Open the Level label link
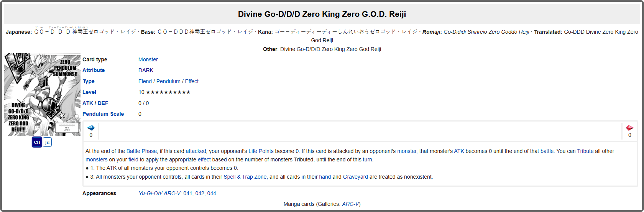This screenshot has width=644, height=212. [89, 92]
